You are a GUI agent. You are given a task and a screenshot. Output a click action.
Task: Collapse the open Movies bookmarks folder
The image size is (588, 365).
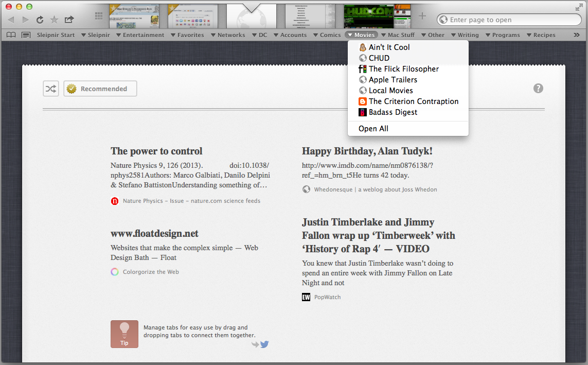pos(361,35)
